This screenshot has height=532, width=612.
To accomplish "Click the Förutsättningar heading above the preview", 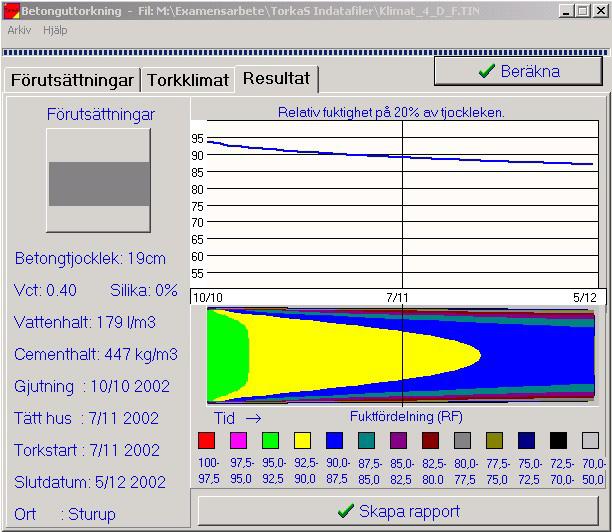I will (x=101, y=114).
